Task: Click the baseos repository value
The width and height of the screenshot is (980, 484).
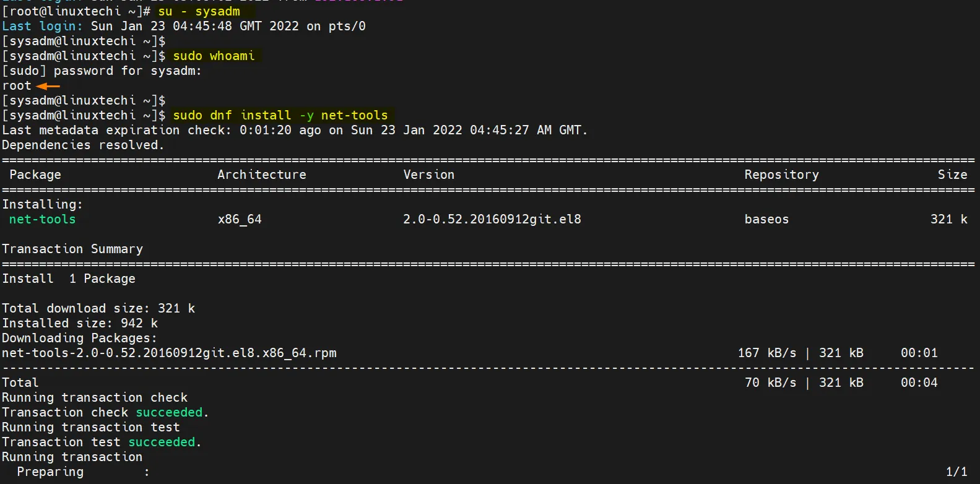Action: tap(766, 219)
